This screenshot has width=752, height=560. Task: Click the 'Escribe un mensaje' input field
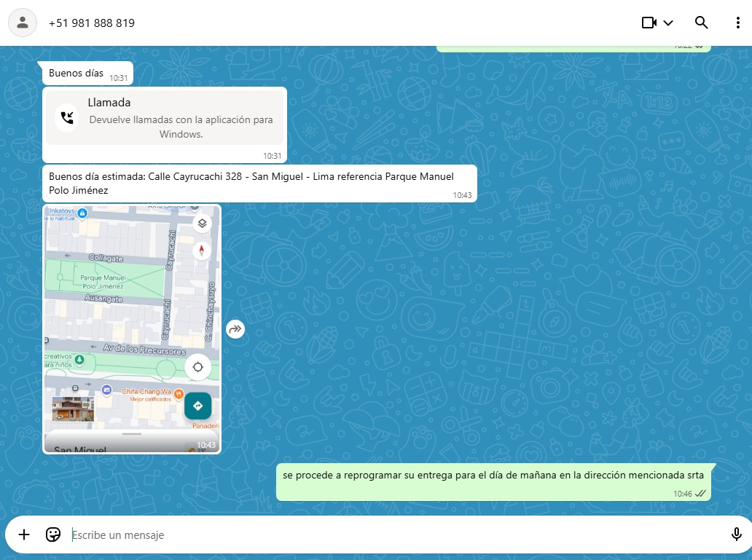(393, 535)
